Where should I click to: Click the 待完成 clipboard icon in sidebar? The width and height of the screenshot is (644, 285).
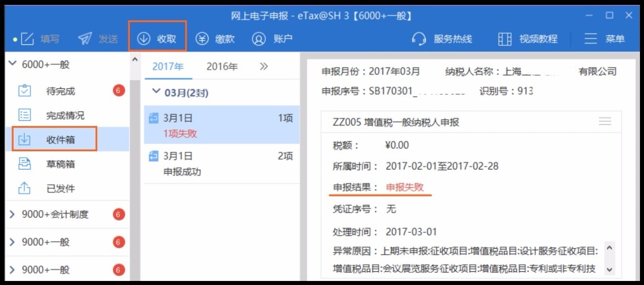click(25, 91)
